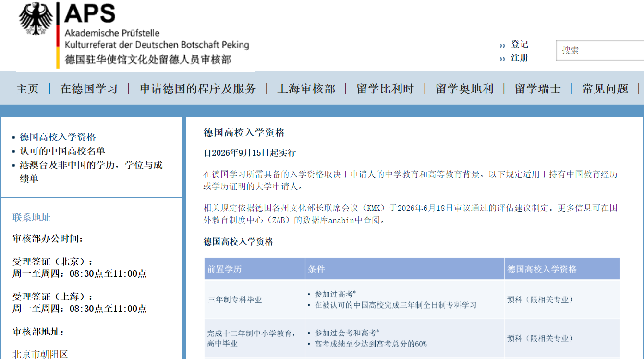Viewport: 644px width, 359px height.
Task: Go to the 主页 menu item
Action: point(27,89)
